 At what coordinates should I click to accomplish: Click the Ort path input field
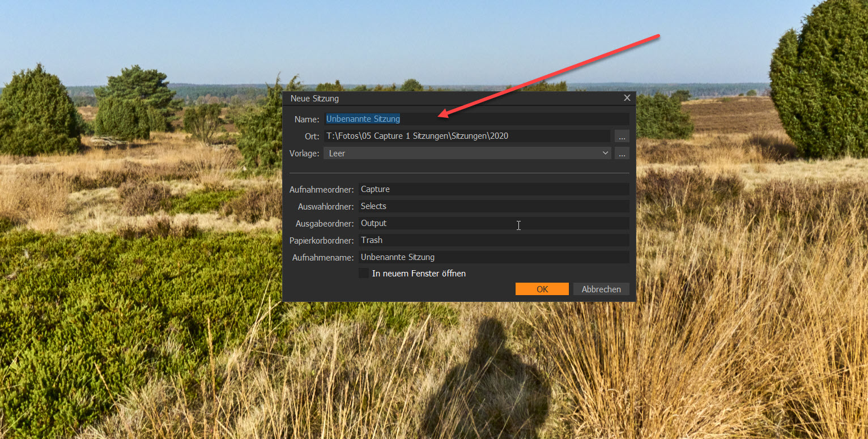click(x=467, y=136)
